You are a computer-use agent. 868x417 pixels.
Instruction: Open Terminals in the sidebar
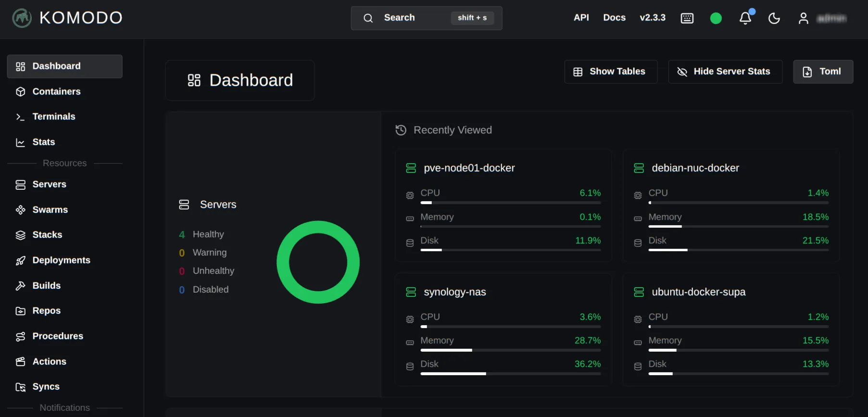65,117
